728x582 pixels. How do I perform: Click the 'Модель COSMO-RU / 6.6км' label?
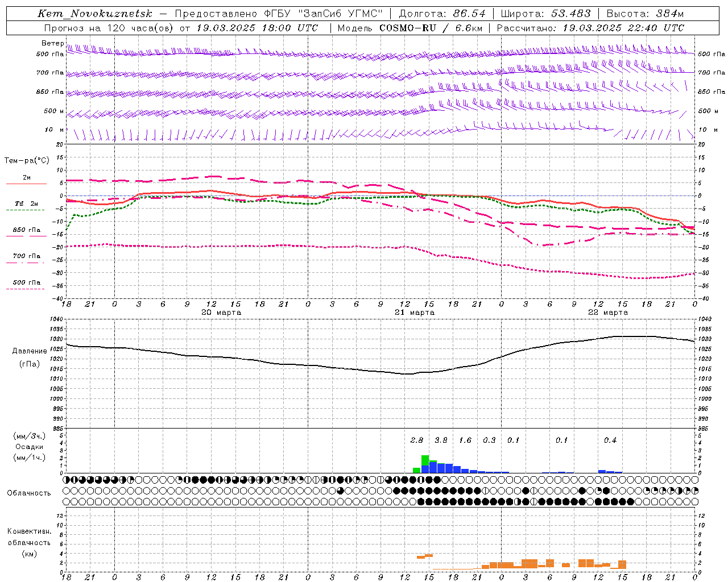[x=409, y=28]
